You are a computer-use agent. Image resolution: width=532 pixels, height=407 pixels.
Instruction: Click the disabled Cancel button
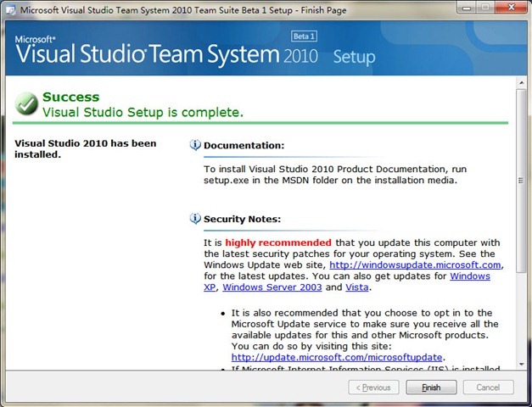(488, 387)
